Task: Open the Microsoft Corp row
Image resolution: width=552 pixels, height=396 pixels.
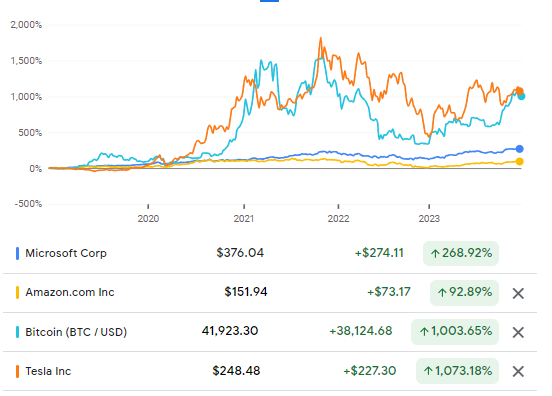Action: click(x=270, y=253)
